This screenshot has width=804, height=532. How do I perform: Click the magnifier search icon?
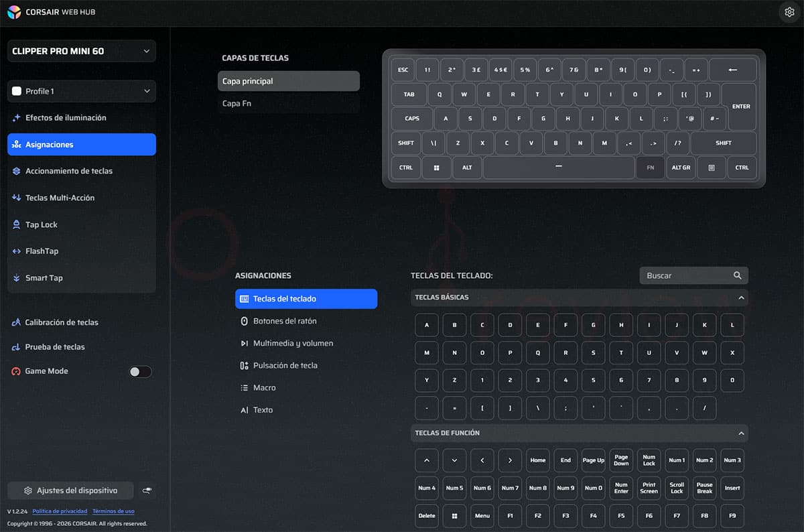coord(738,275)
